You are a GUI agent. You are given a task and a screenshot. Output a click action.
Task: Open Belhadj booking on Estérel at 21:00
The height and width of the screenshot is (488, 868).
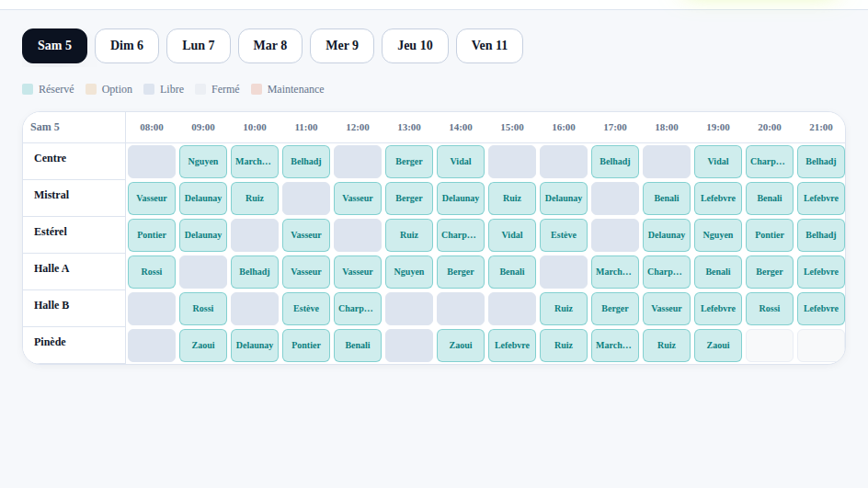click(821, 235)
